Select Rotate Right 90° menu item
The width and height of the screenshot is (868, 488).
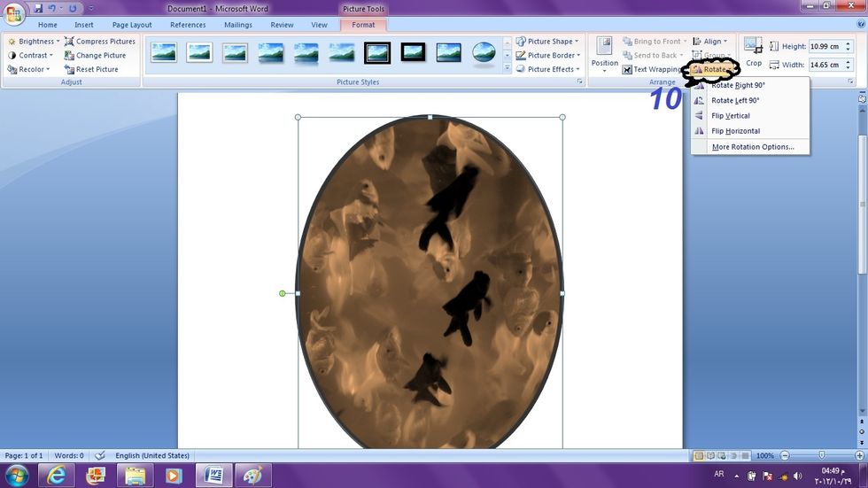coord(738,85)
